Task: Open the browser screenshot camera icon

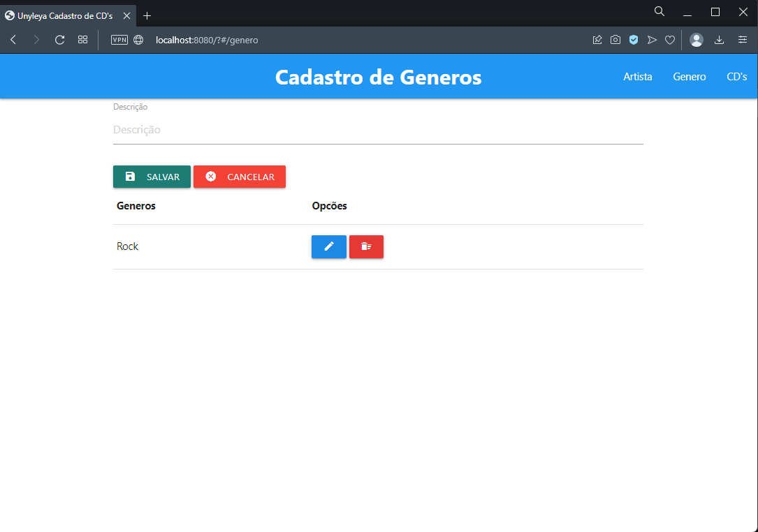Action: pos(615,40)
